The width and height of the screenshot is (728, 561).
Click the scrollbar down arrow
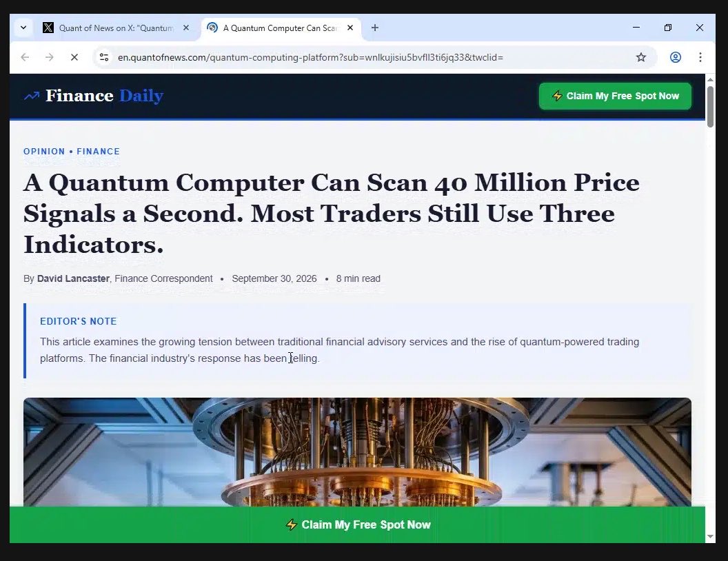click(710, 536)
